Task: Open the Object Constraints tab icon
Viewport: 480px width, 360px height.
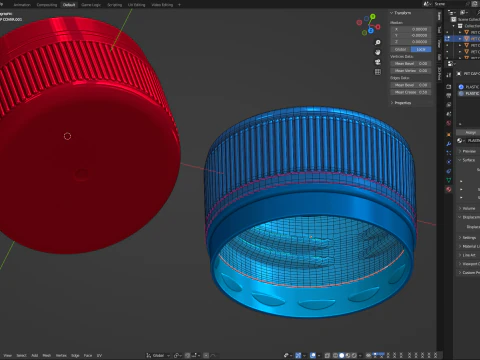Action: (x=449, y=171)
